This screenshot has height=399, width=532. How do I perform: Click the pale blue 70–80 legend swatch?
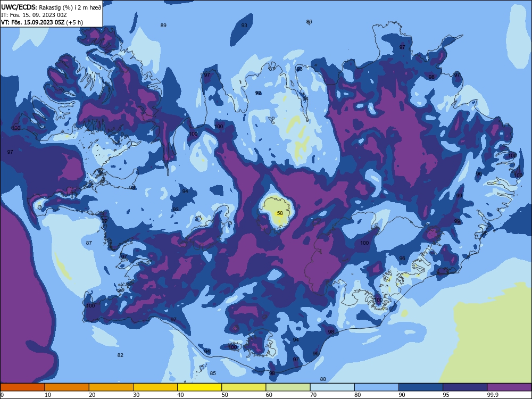pyautogui.click(x=332, y=387)
